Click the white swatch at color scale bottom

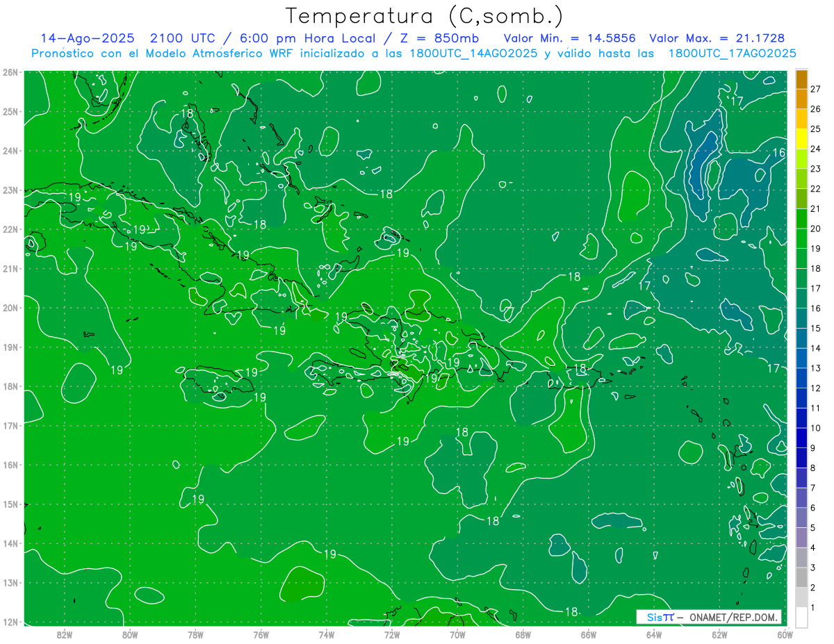coord(801,616)
